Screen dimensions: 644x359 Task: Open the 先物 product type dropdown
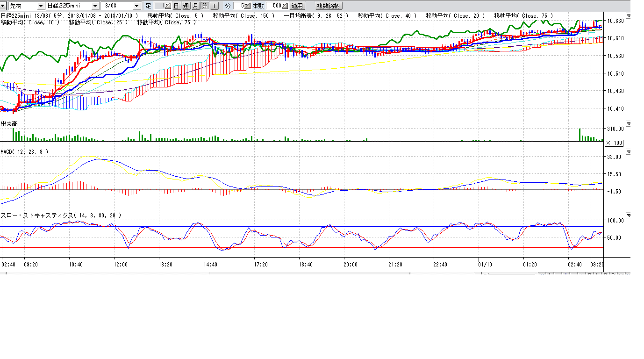pos(41,6)
